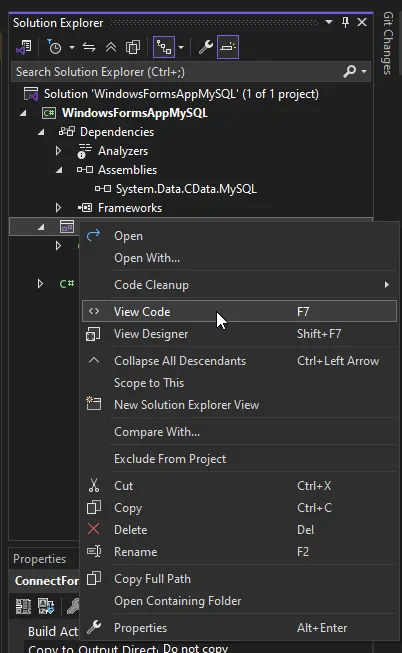Choose Compare With... entry
This screenshot has width=402, height=653.
239,432
